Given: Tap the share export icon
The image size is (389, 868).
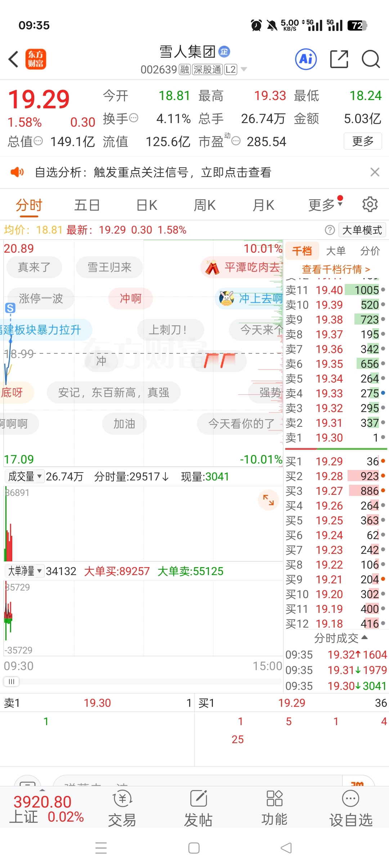Looking at the screenshot, I should (339, 59).
